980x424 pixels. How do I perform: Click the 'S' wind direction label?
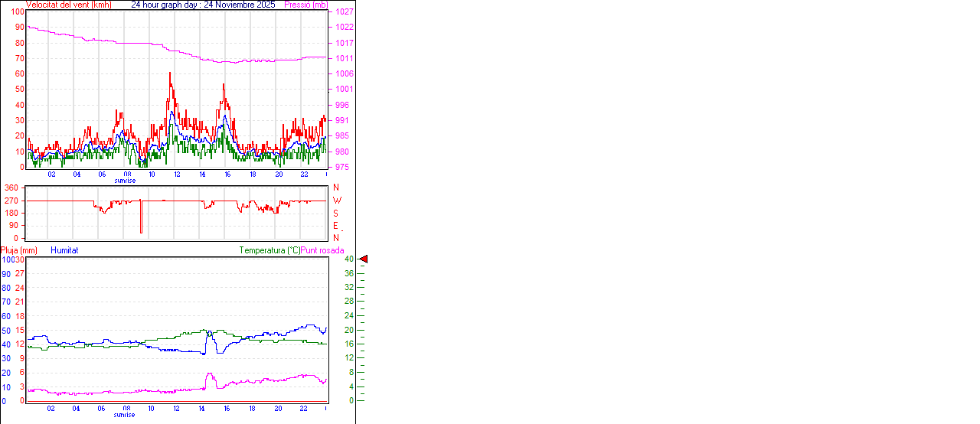click(336, 213)
